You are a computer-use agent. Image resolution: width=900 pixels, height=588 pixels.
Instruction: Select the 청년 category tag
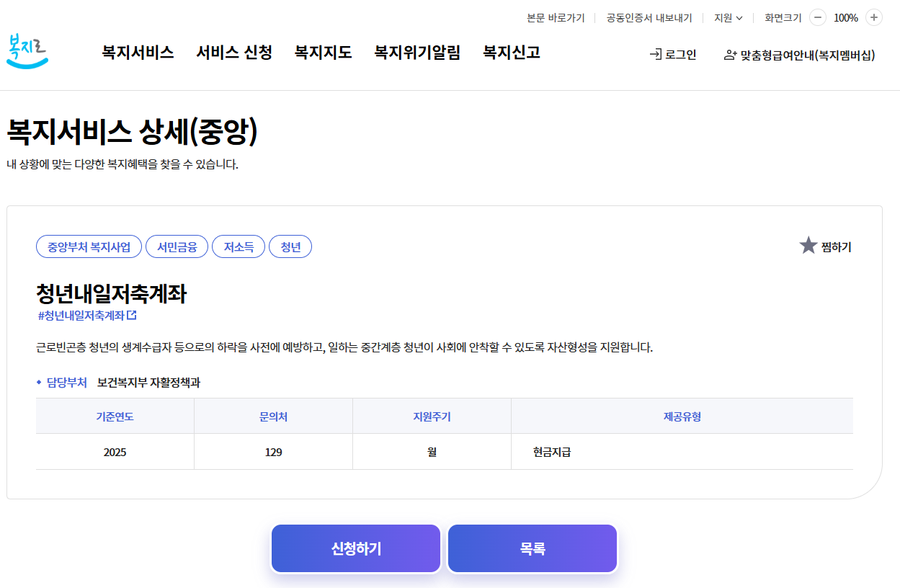pos(290,246)
